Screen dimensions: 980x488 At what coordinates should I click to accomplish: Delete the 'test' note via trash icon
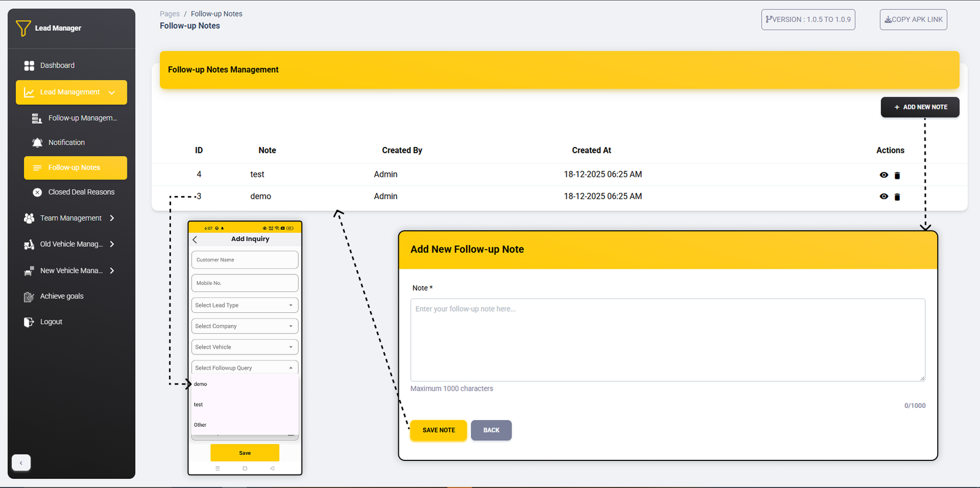(x=897, y=176)
